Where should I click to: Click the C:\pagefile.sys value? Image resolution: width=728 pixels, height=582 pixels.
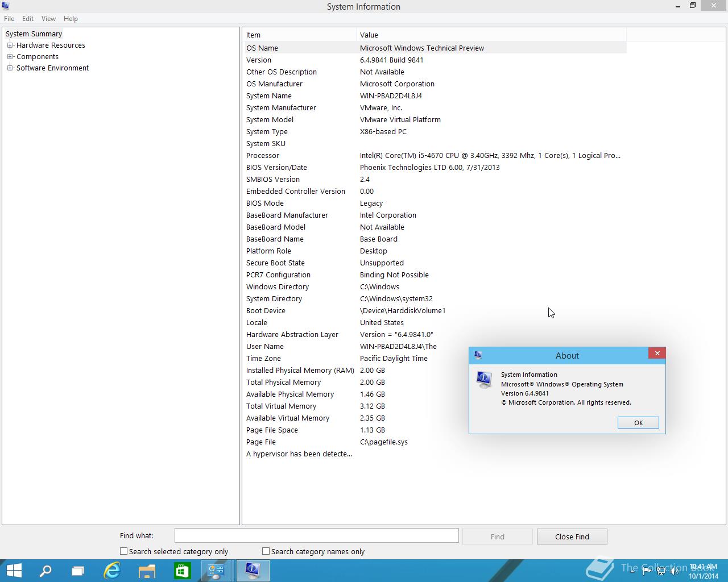pyautogui.click(x=384, y=442)
